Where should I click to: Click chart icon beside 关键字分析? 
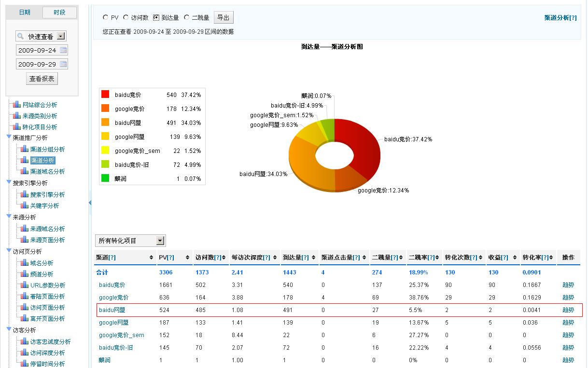pyautogui.click(x=25, y=205)
